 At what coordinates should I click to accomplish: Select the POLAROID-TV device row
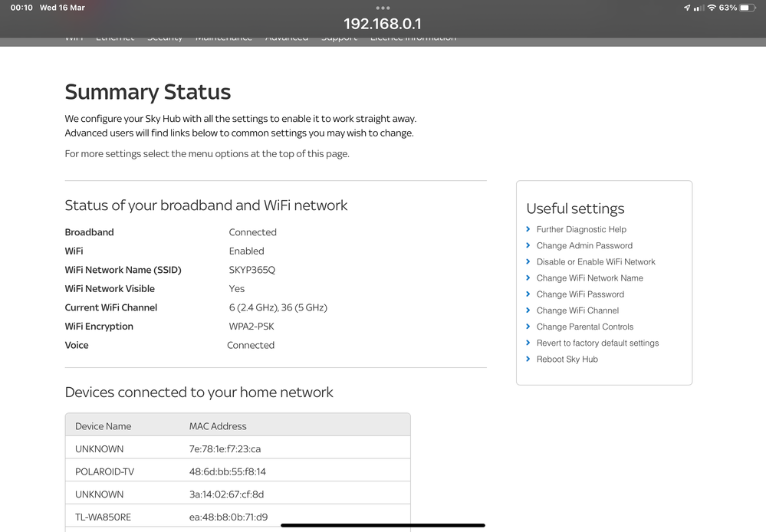pyautogui.click(x=238, y=471)
